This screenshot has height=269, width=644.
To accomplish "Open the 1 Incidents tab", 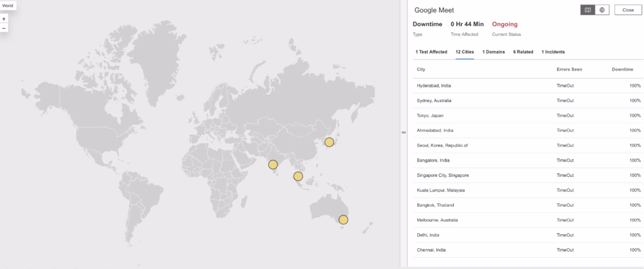I will (x=553, y=52).
